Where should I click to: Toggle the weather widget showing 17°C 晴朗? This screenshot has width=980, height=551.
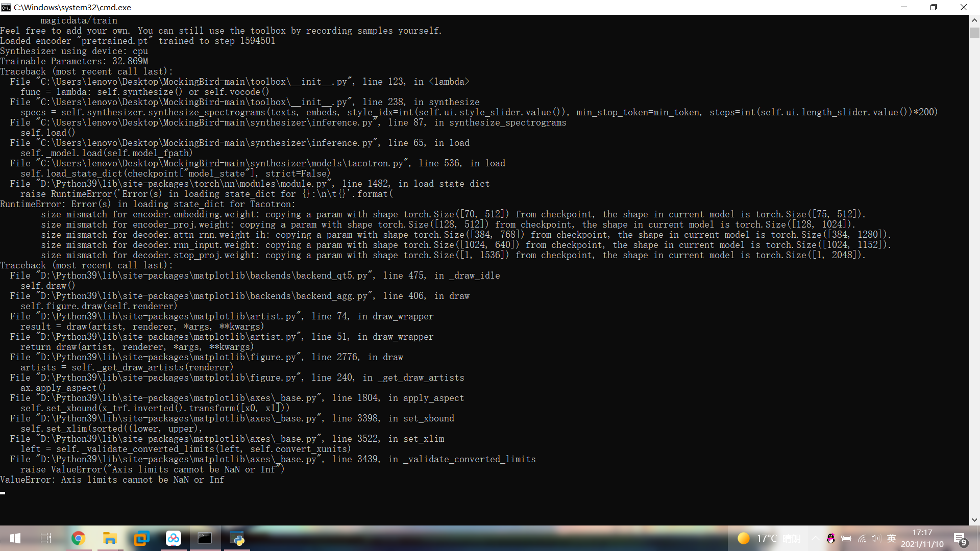[766, 538]
